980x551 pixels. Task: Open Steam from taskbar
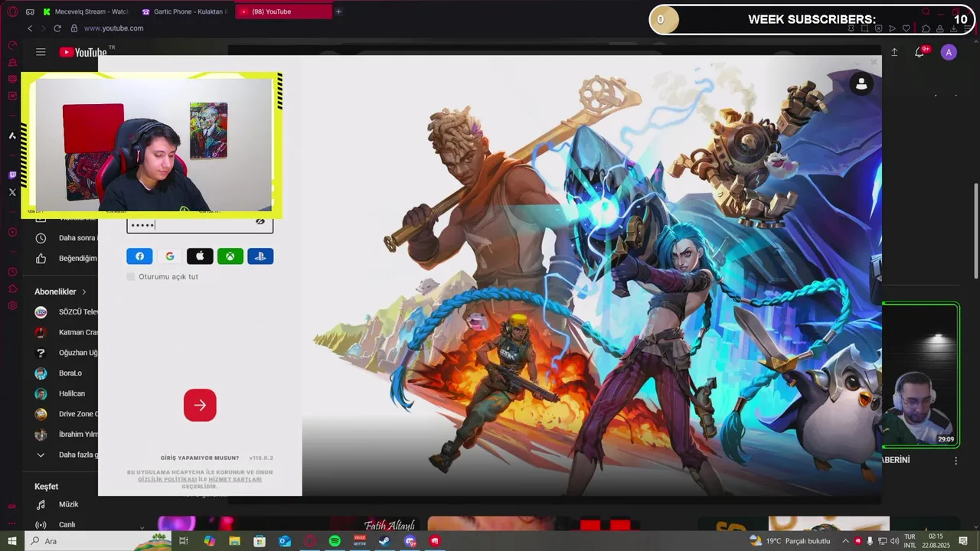coord(384,541)
